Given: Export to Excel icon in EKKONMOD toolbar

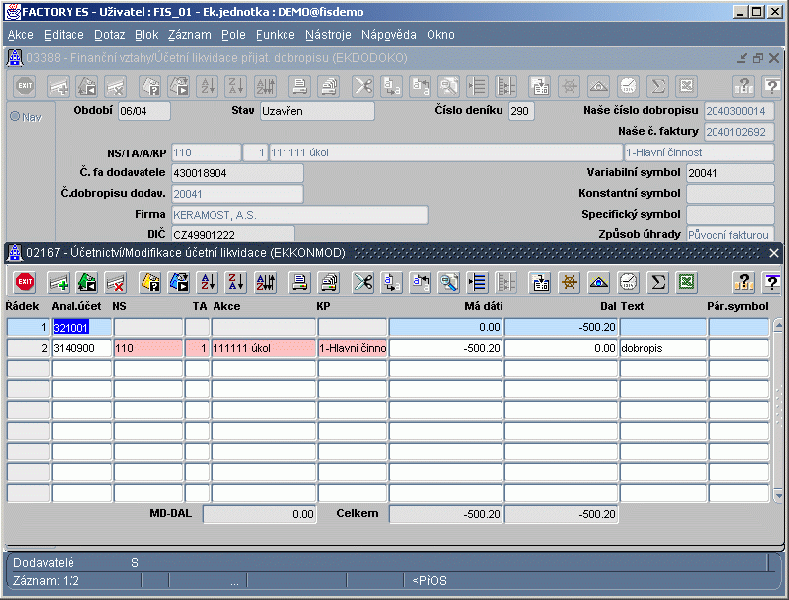Looking at the screenshot, I should coord(687,282).
